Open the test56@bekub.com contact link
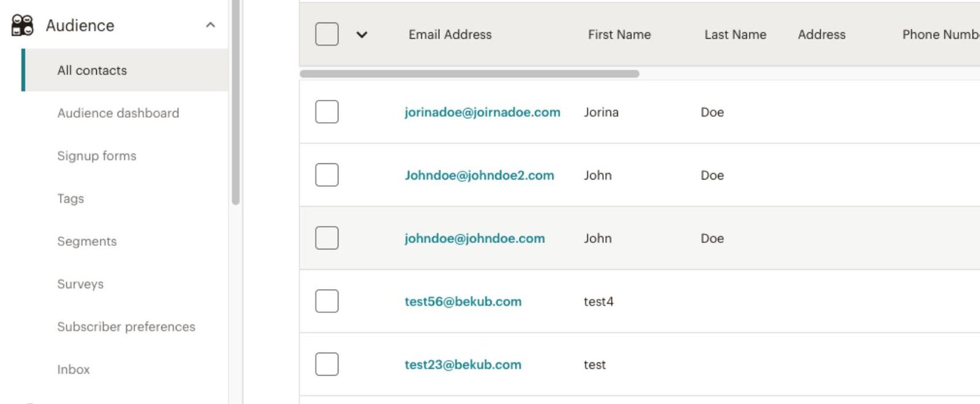Viewport: 980px width, 404px height. 462,302
